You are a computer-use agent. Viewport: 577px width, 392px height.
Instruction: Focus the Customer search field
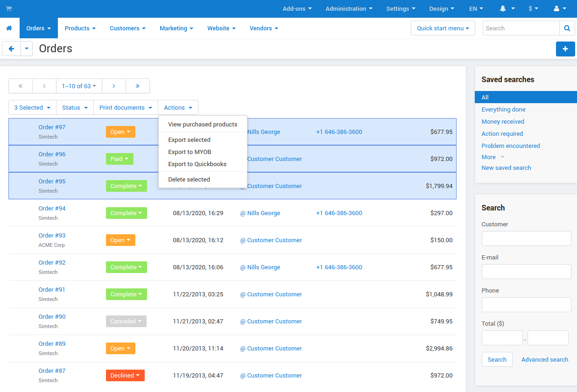point(526,238)
